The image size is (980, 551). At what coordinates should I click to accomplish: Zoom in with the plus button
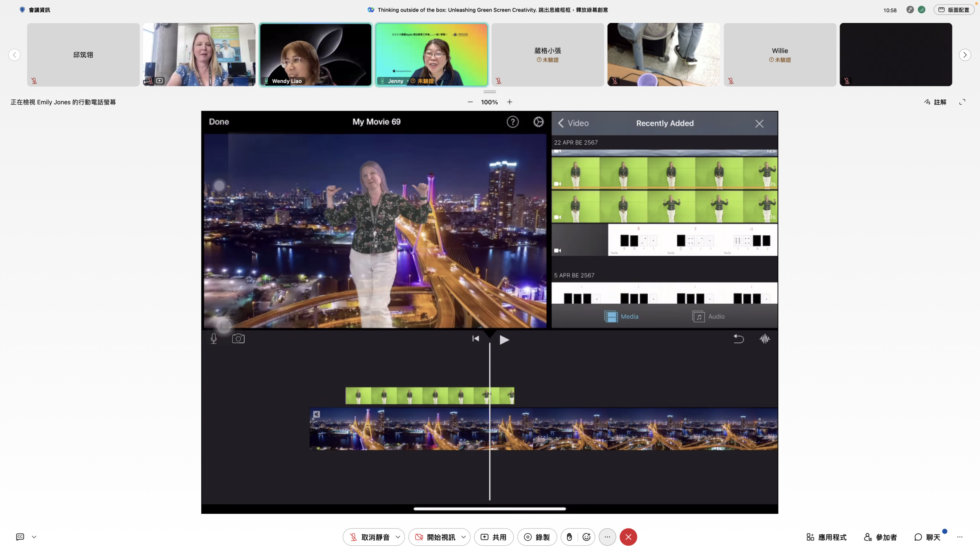click(x=510, y=102)
